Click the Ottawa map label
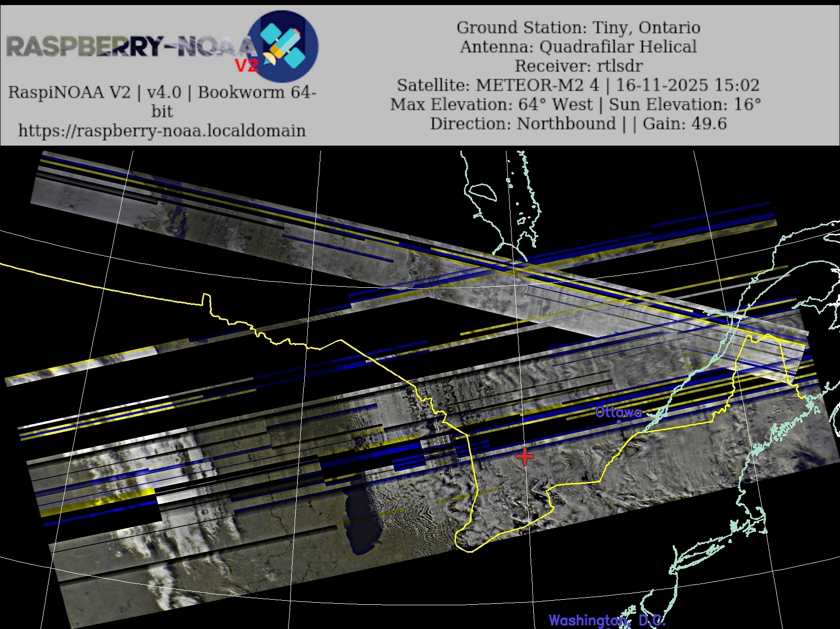This screenshot has width=840, height=629. tap(618, 412)
